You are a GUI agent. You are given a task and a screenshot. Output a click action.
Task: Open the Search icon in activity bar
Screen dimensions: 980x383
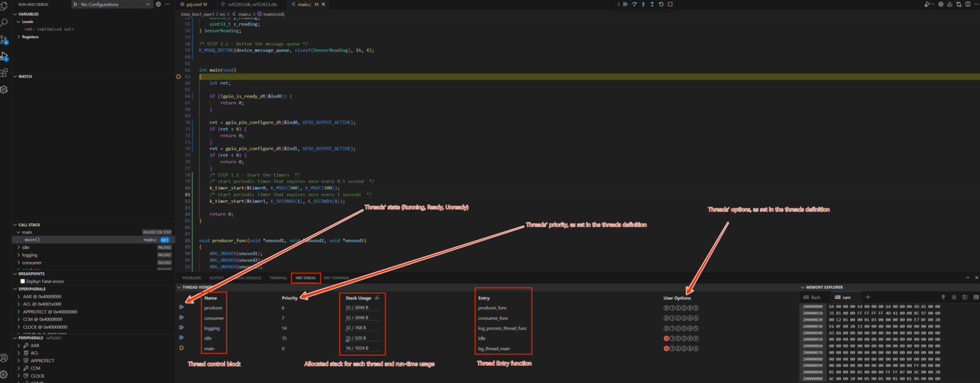pyautogui.click(x=5, y=21)
